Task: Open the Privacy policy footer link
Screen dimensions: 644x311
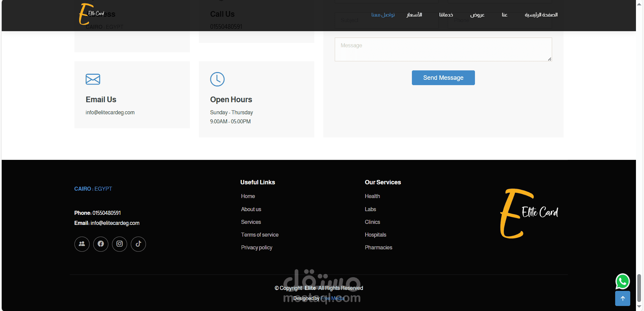Action: (257, 247)
